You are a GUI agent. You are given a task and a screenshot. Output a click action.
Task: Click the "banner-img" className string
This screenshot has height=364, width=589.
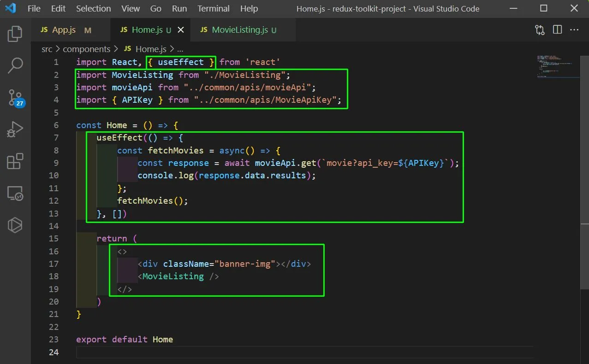(x=245, y=264)
